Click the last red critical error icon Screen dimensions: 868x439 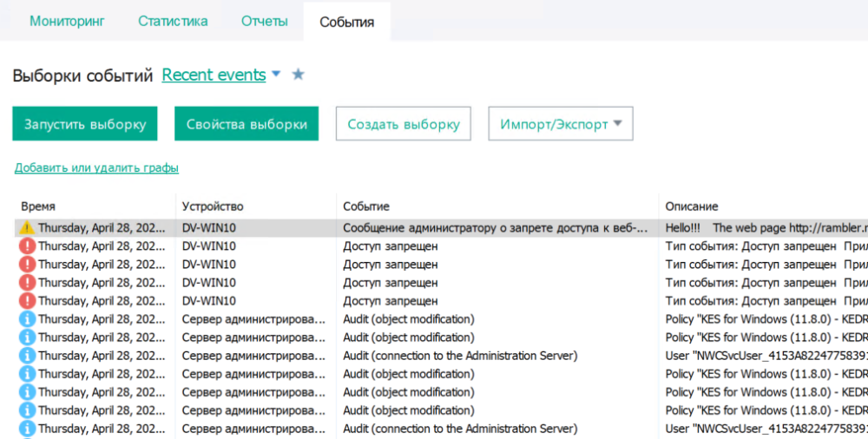pyautogui.click(x=27, y=301)
